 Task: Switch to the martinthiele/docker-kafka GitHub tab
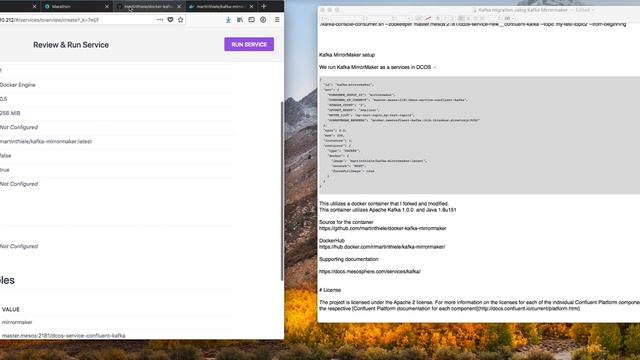point(149,7)
